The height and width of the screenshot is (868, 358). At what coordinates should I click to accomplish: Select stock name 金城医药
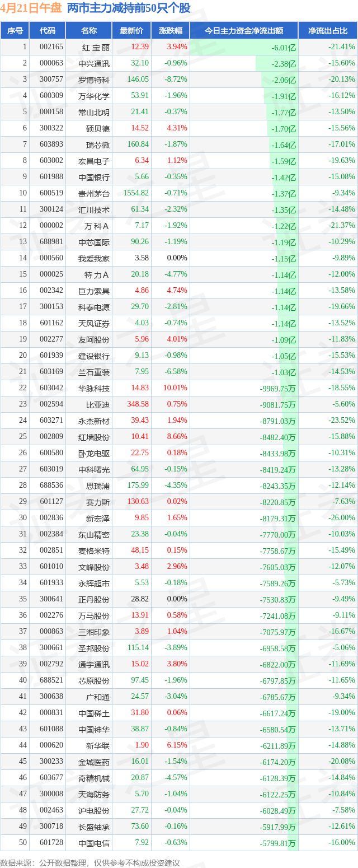94,762
